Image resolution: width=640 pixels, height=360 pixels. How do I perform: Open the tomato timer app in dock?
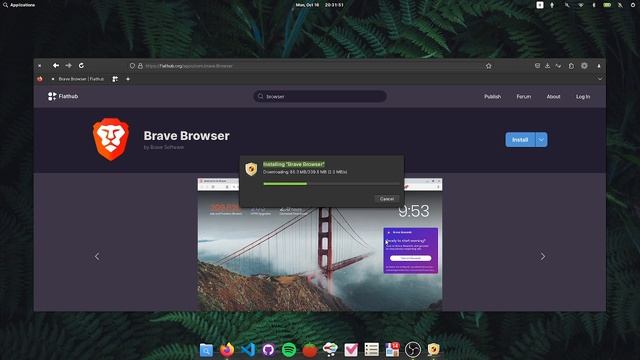pos(310,350)
